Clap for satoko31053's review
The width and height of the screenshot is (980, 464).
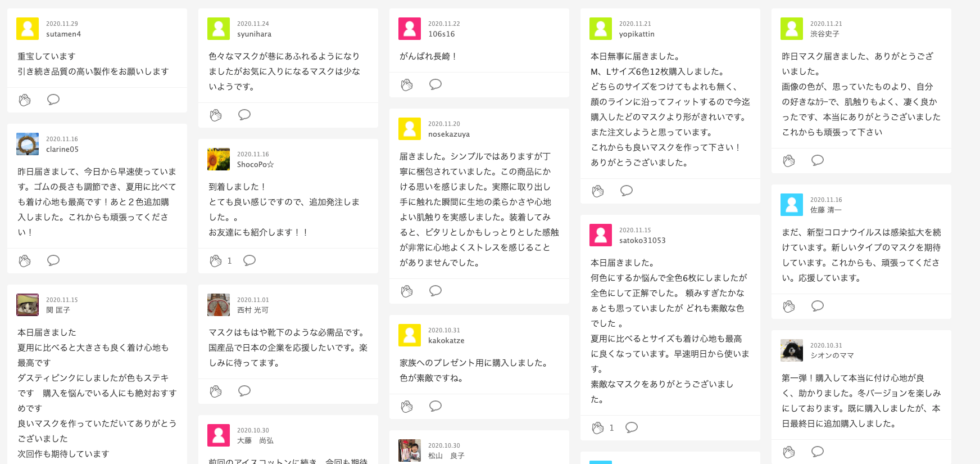point(598,428)
